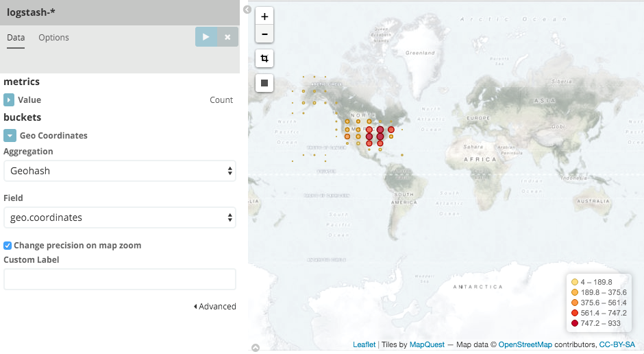The image size is (644, 354).
Task: Open the Leaflet attribution link
Action: (364, 344)
